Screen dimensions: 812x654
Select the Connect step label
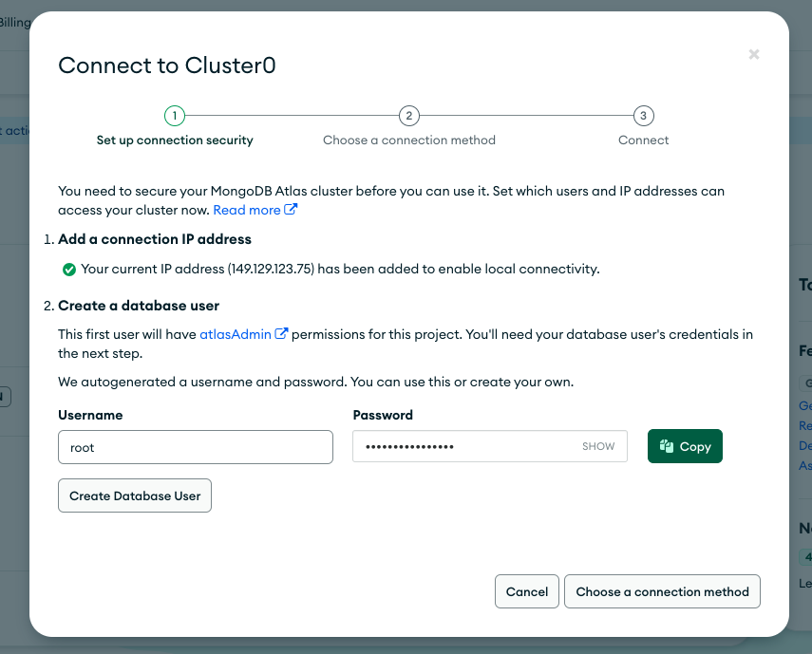(x=643, y=140)
